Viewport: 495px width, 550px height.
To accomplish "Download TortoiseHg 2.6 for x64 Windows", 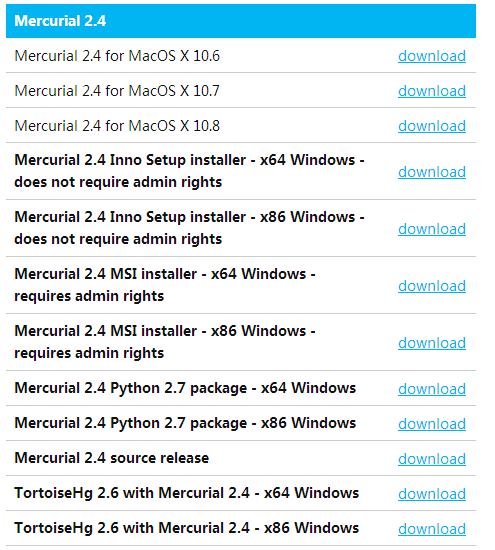I will click(x=432, y=494).
